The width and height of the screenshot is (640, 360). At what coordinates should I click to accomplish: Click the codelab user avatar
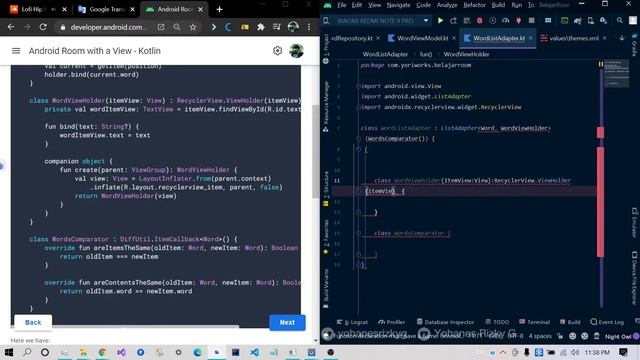point(296,51)
